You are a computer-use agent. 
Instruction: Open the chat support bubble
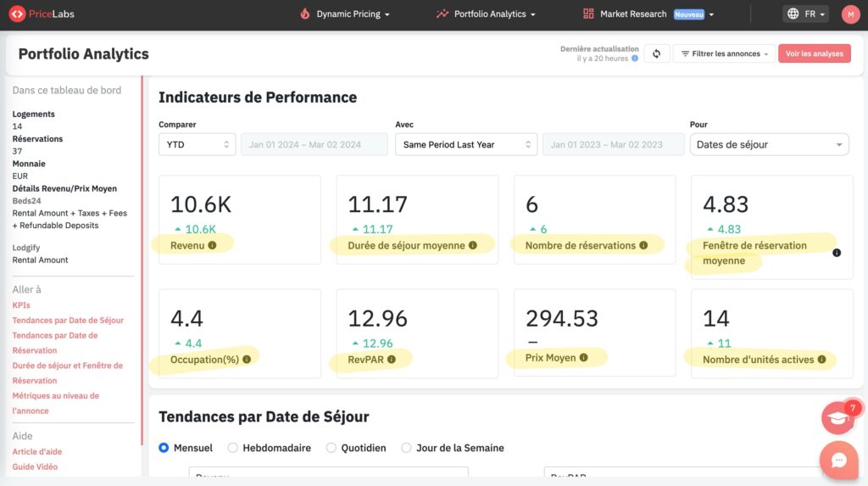tap(839, 461)
